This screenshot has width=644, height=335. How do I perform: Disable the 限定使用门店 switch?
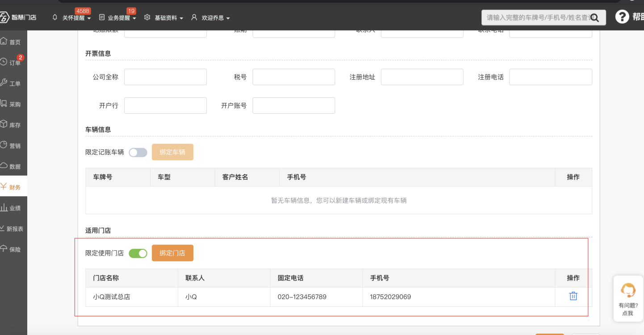click(x=138, y=253)
